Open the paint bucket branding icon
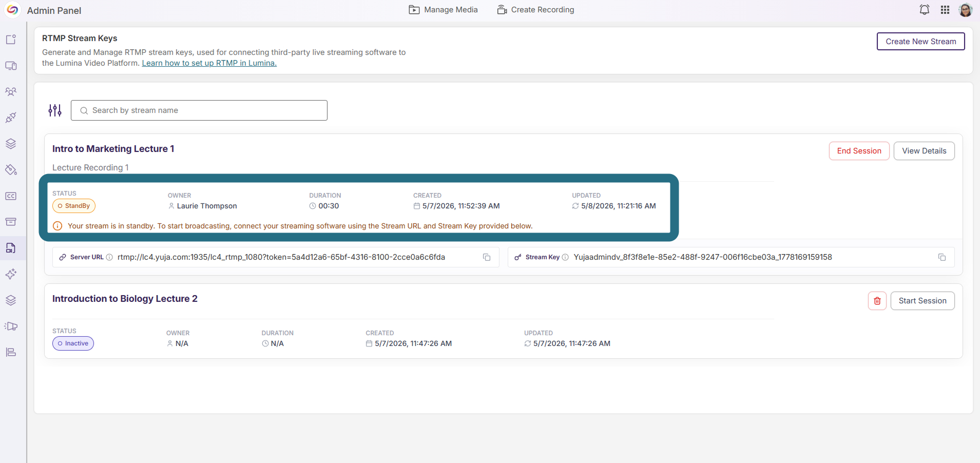The height and width of the screenshot is (463, 980). (11, 170)
